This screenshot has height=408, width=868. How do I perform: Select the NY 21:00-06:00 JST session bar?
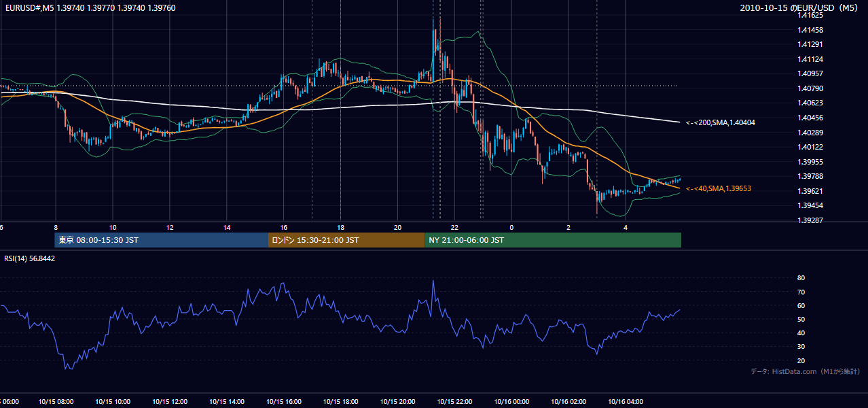click(553, 240)
